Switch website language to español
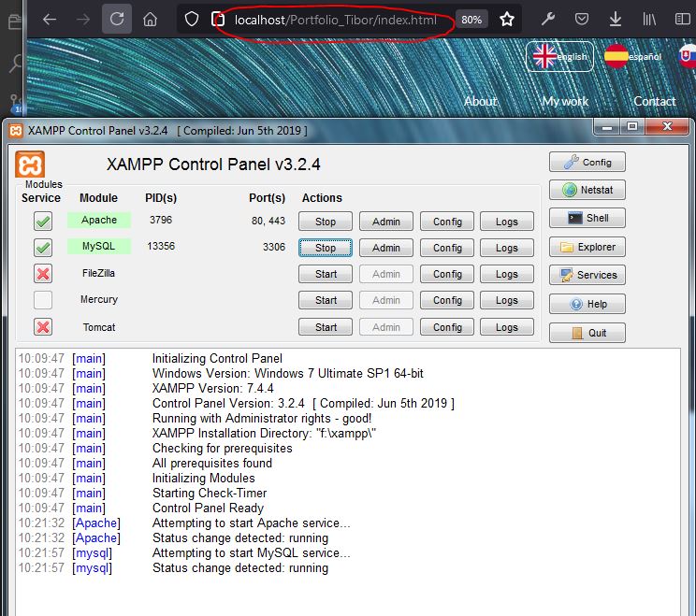This screenshot has width=696, height=616. 633,56
